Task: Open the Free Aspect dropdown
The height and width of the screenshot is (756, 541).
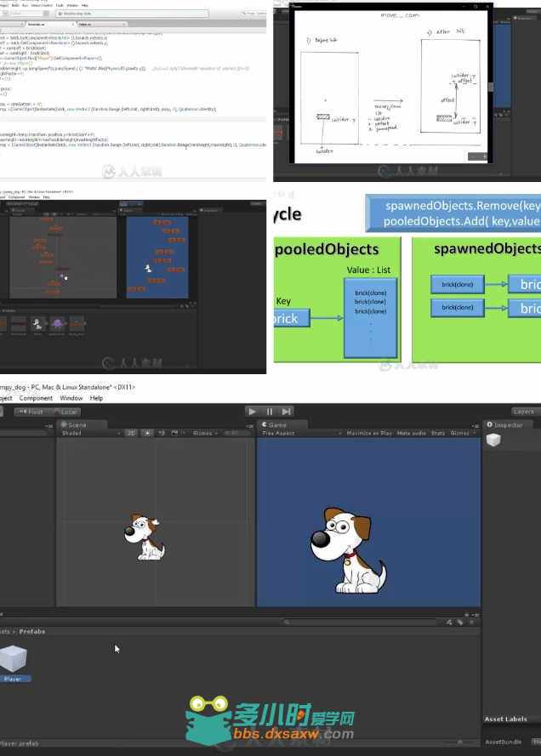Action: [301, 433]
